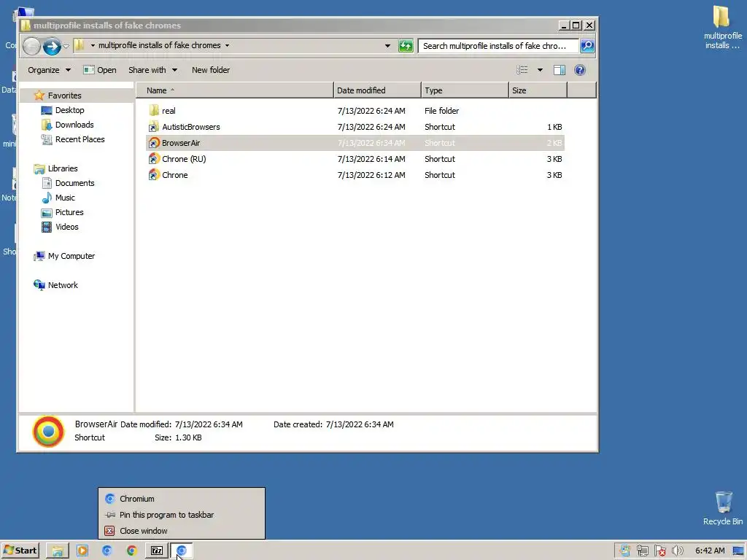747x560 pixels.
Task: Click the red-X security tray icon
Action: pyautogui.click(x=659, y=551)
